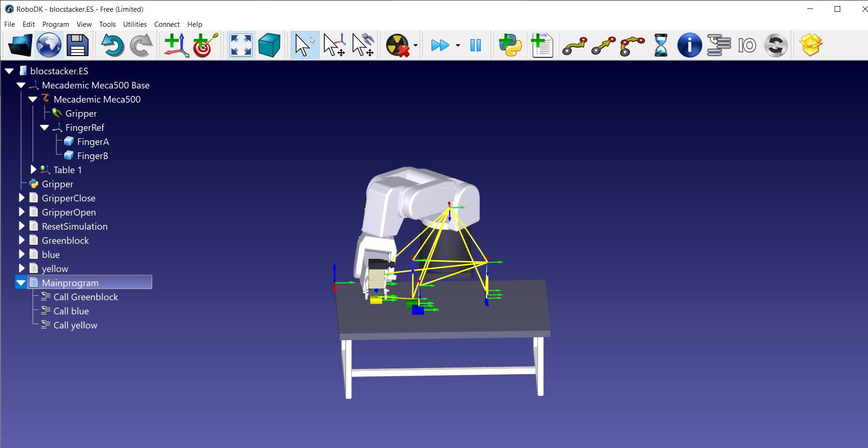The width and height of the screenshot is (868, 448).
Task: Select FingerB object in the tree
Action: pos(92,156)
